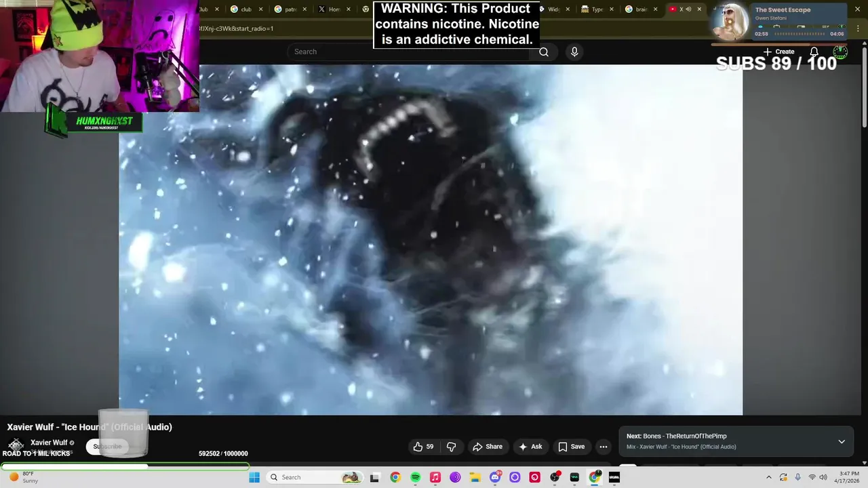Open the Windows Start menu
Viewport: 868px width, 488px height.
click(254, 477)
